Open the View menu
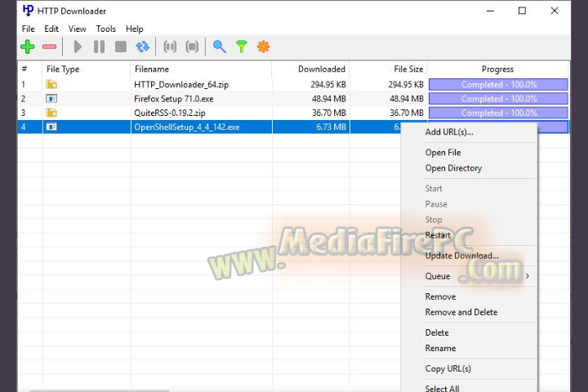Screen dimensions: 588x392 point(78,29)
